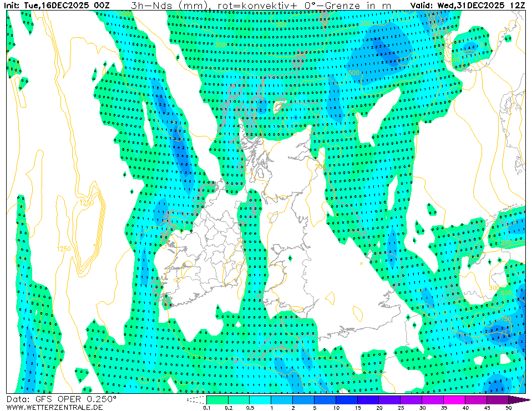Click the dotted arrow left of legend
Screen dimensions: 532x411
pyautogui.click(x=195, y=399)
